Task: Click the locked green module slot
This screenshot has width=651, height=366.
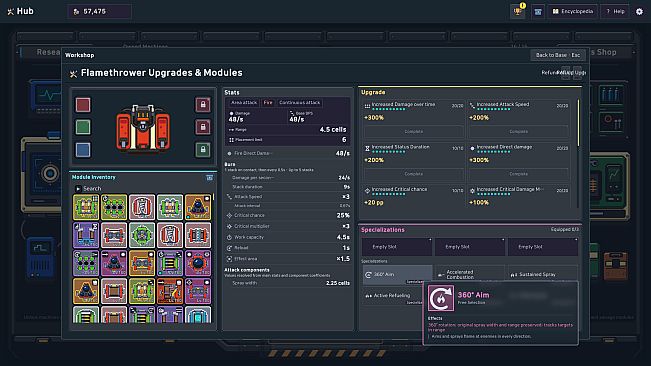Action: 203,149
